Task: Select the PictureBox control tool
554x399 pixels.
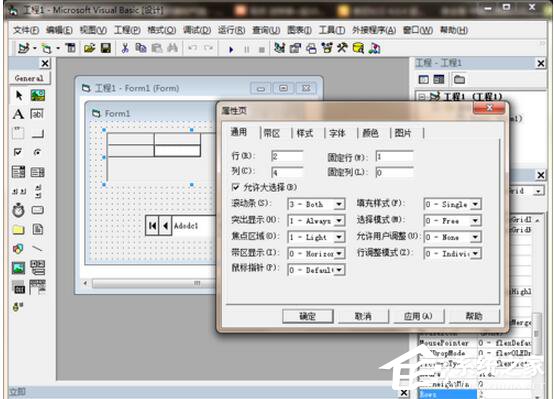Action: [37, 95]
